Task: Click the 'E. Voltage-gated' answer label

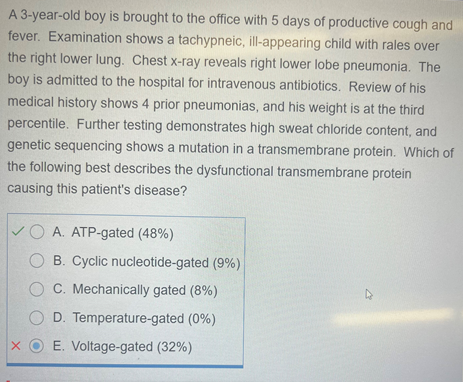Action: 103,346
